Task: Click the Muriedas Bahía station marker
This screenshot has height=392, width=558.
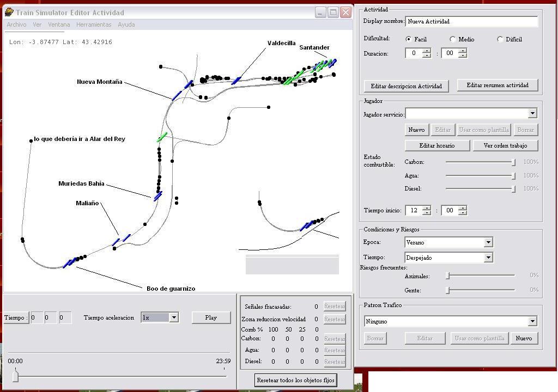Action: (x=157, y=196)
